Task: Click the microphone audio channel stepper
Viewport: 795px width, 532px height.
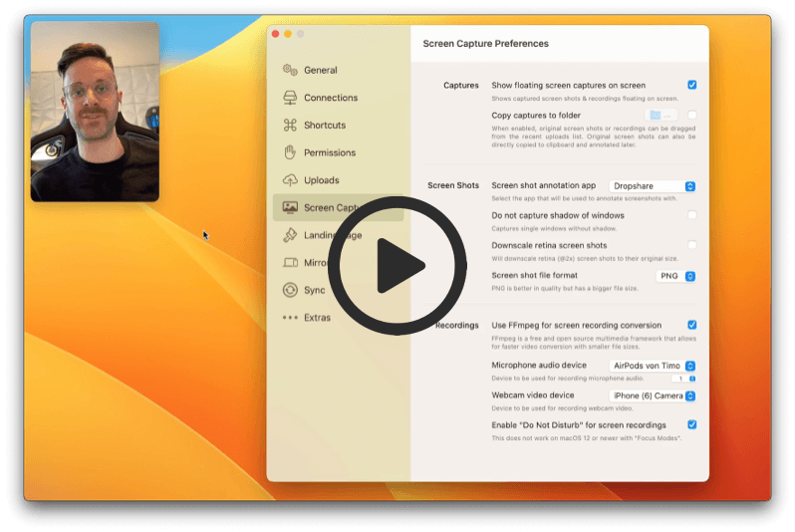Action: click(692, 379)
